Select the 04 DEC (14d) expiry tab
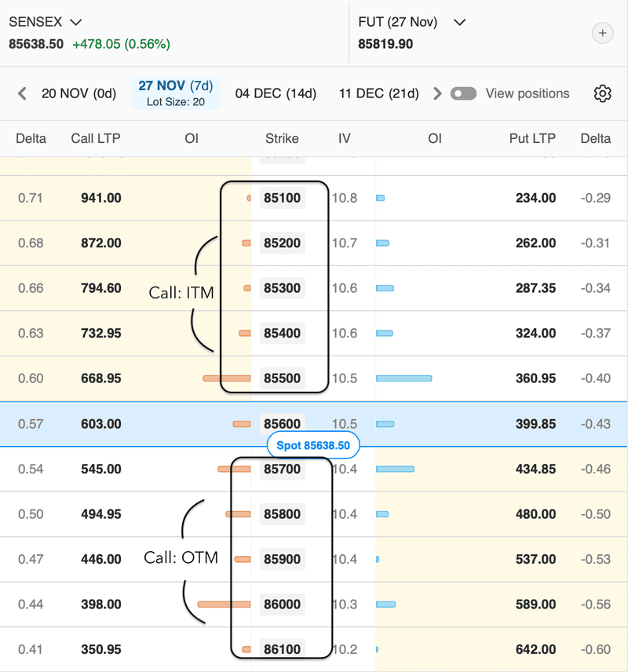Screen dimensions: 628x672 coord(276,93)
